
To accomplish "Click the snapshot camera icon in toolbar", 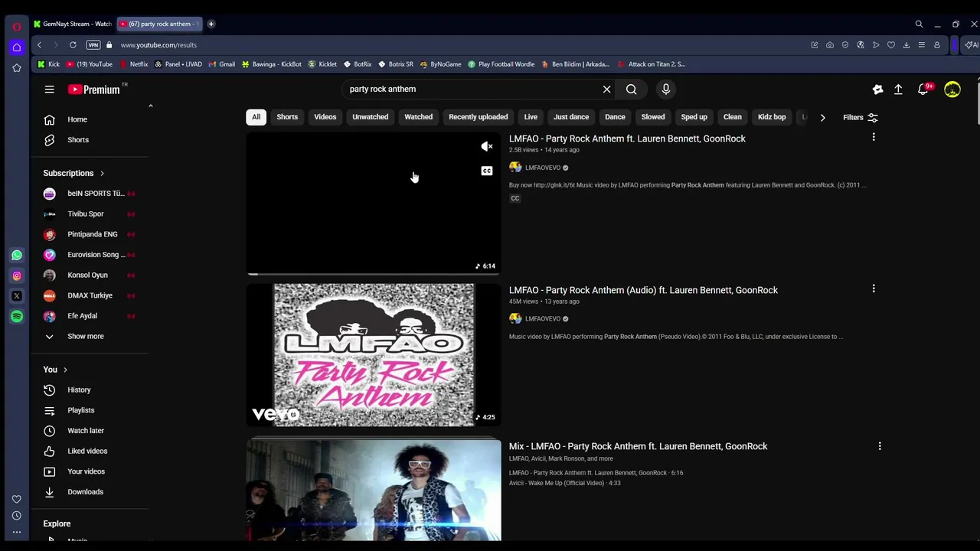I will (830, 45).
